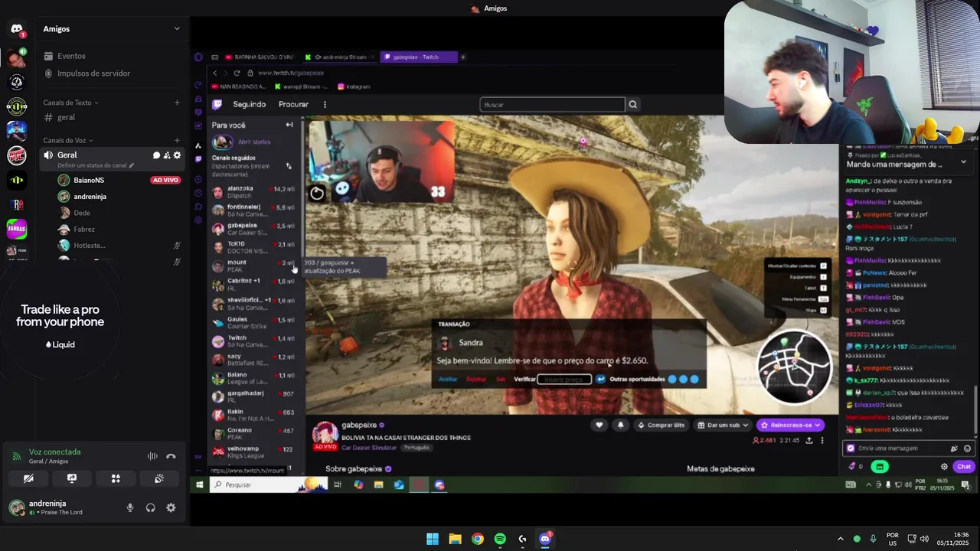Disconnect from voice call

pyautogui.click(x=171, y=456)
